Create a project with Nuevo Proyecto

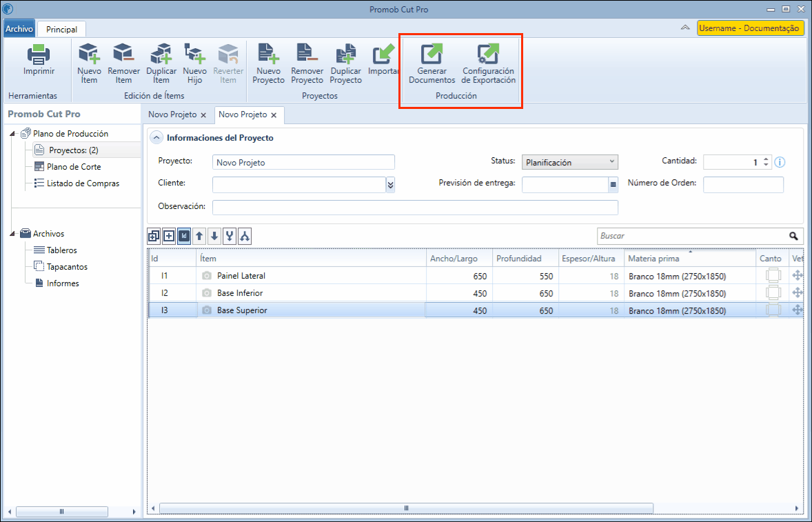point(268,63)
